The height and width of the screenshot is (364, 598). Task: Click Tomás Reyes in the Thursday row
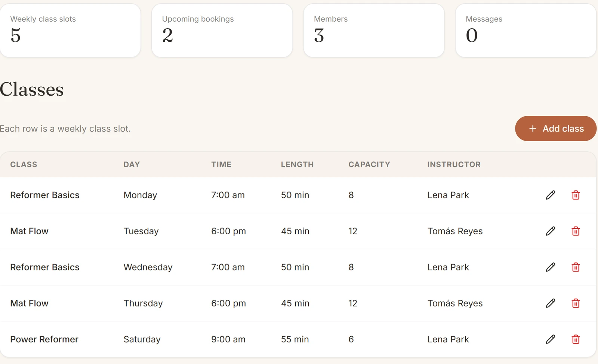(x=455, y=303)
